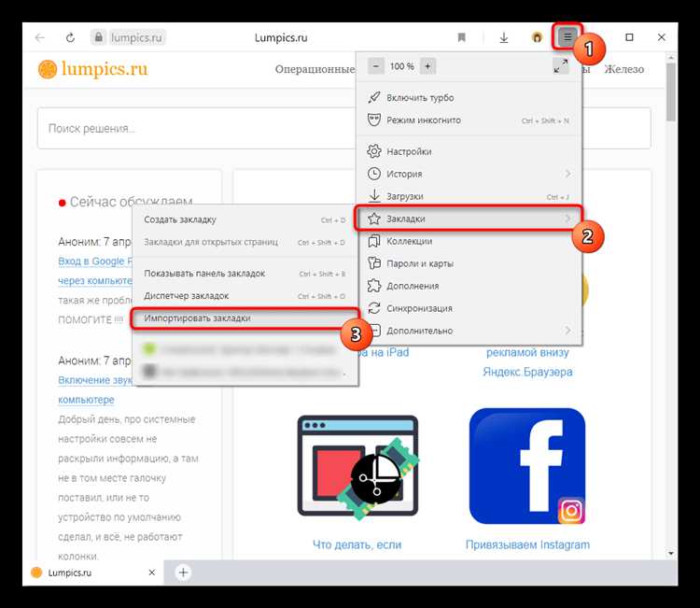Click the downloads arrow icon in menu

(x=373, y=196)
